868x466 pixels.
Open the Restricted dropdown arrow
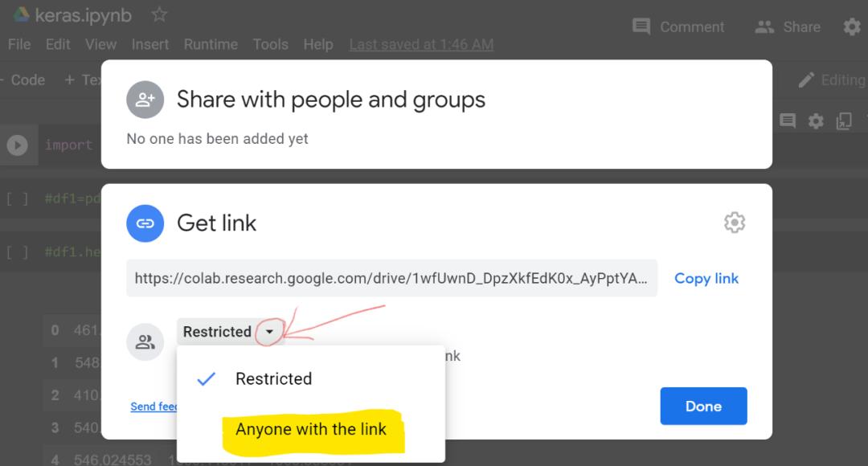coord(269,332)
